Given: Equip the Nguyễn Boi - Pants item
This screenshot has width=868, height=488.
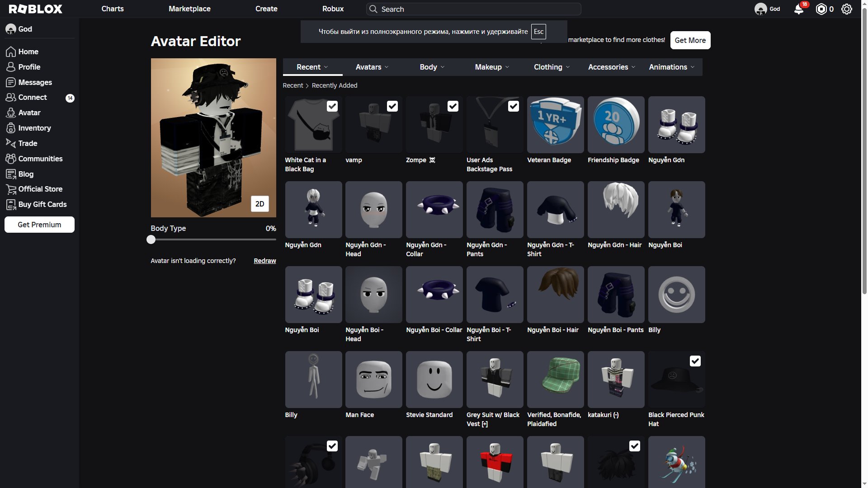Looking at the screenshot, I should coord(616,295).
